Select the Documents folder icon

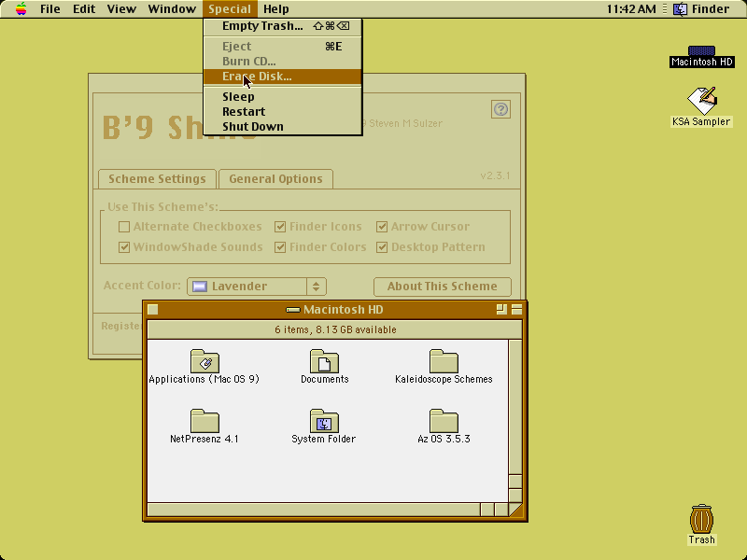point(324,361)
